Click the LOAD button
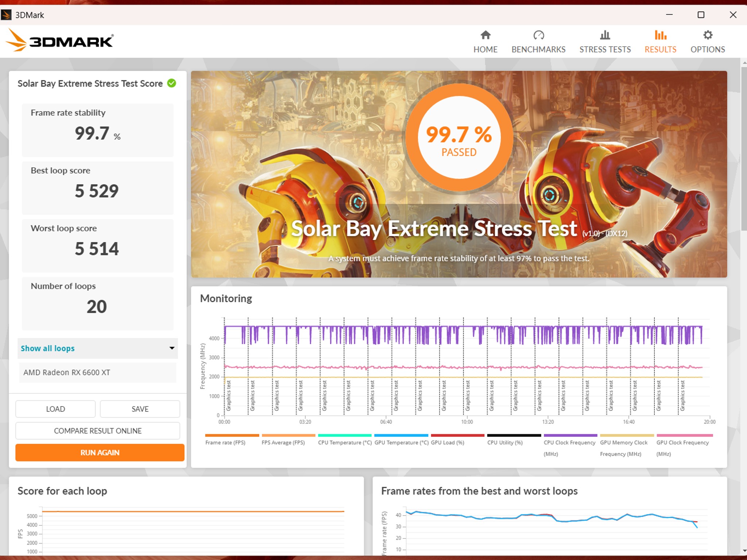The image size is (747, 560). click(55, 409)
